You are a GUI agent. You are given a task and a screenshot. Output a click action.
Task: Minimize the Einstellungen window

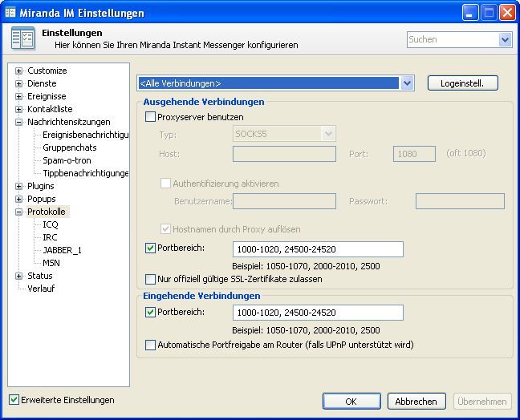click(470, 13)
